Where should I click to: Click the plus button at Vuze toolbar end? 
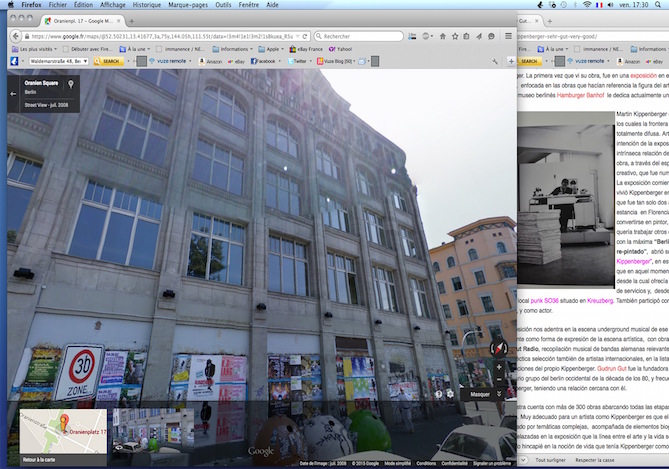[x=511, y=61]
